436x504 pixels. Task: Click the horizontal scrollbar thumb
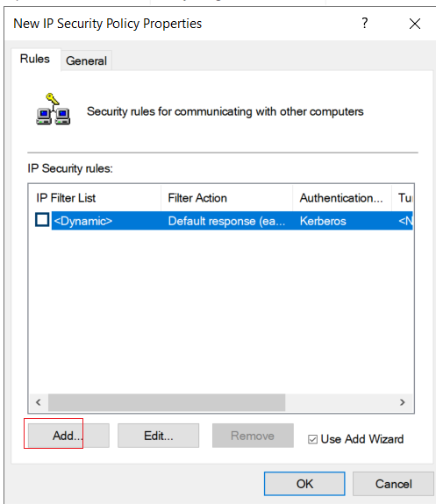(x=167, y=402)
